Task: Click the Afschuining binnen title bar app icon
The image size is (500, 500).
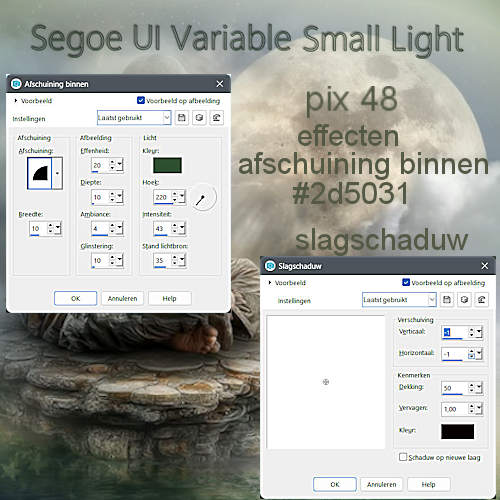Action: tap(16, 84)
